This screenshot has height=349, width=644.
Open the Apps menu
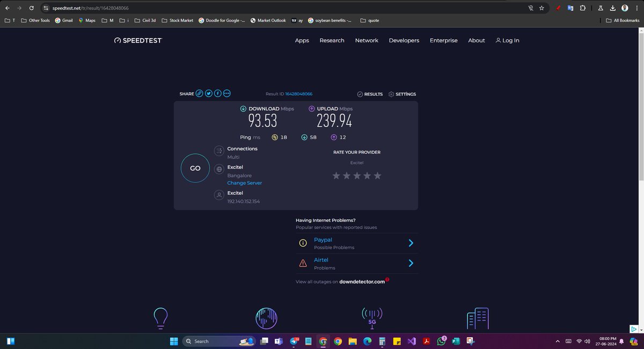pyautogui.click(x=302, y=40)
